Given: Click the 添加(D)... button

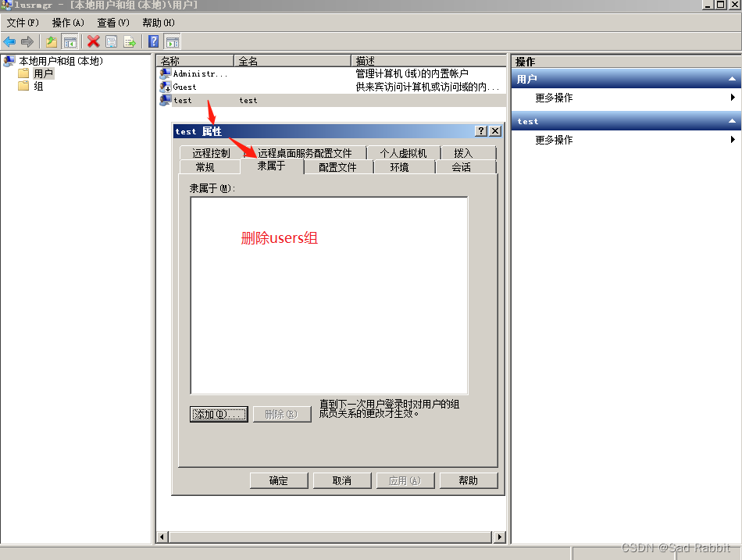Looking at the screenshot, I should click(x=219, y=414).
